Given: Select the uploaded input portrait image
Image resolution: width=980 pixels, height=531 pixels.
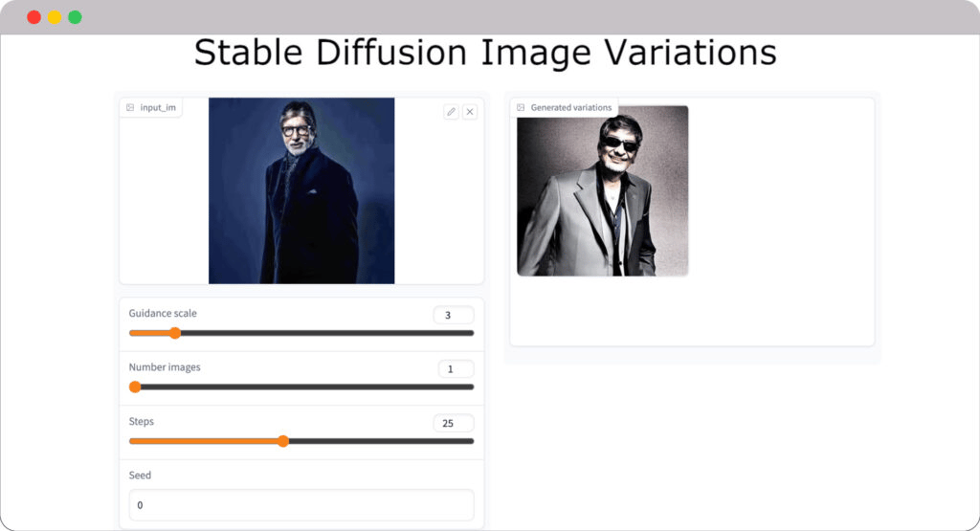Looking at the screenshot, I should [x=301, y=190].
